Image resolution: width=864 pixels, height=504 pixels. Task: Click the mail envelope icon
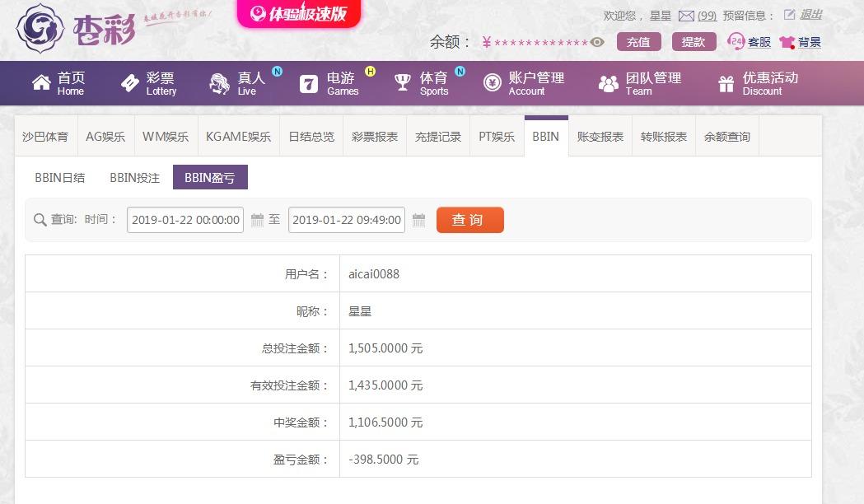click(686, 16)
